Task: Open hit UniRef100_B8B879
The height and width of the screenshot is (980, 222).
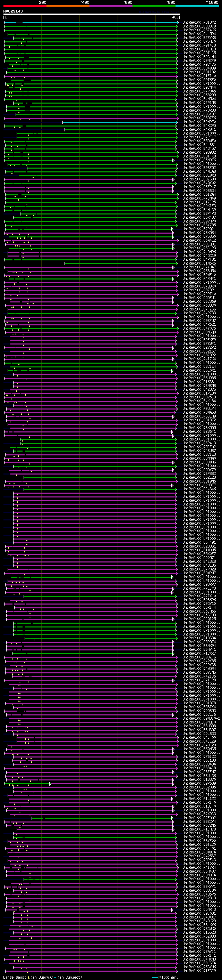Action: click(x=199, y=26)
